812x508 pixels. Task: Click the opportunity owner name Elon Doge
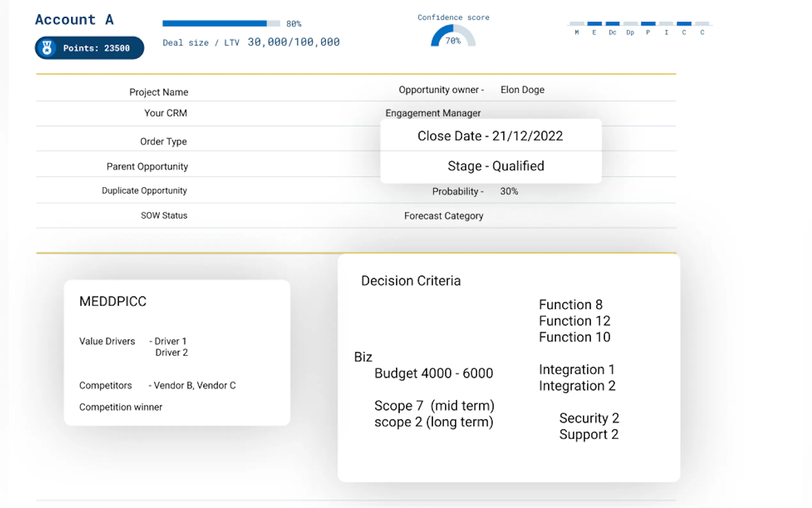pyautogui.click(x=522, y=90)
